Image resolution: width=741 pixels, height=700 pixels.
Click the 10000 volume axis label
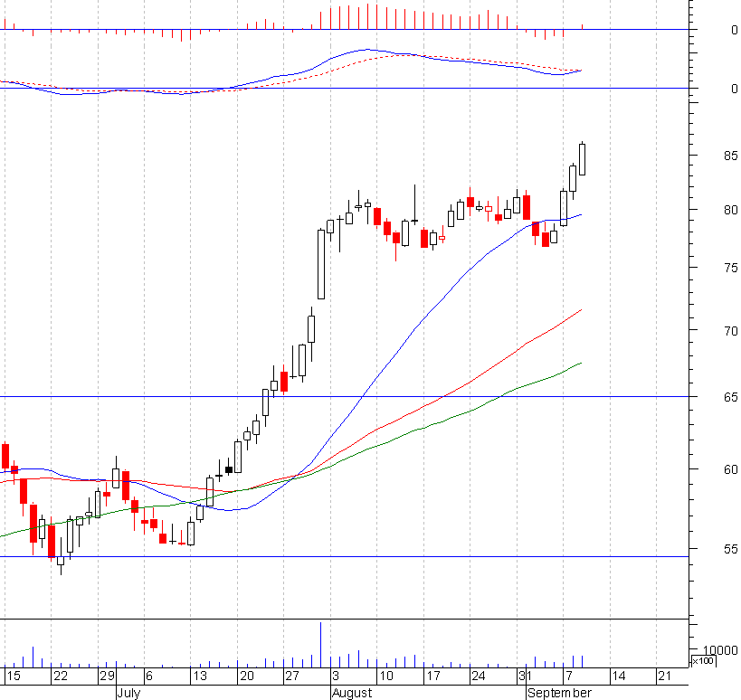[720, 650]
